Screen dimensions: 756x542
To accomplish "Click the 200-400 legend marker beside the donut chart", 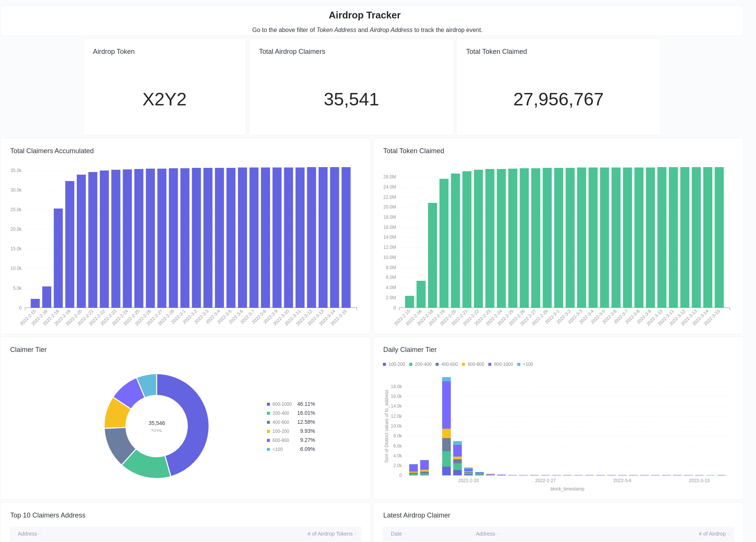I will click(268, 413).
